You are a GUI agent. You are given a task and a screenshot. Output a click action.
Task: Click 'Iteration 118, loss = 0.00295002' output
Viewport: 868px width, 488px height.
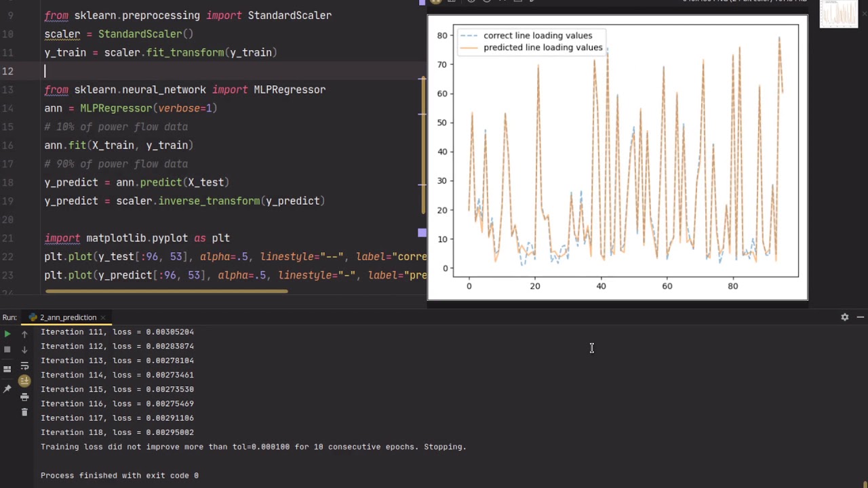click(x=117, y=432)
